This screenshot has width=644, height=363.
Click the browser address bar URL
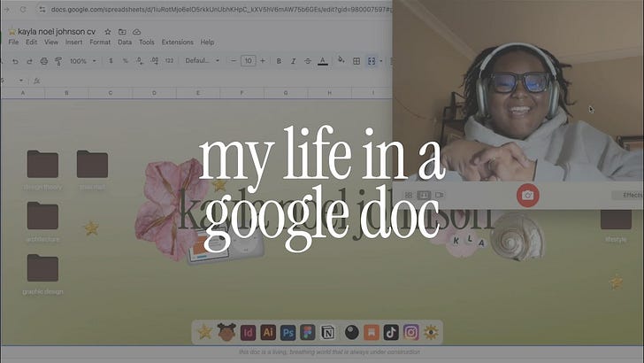[x=222, y=9]
